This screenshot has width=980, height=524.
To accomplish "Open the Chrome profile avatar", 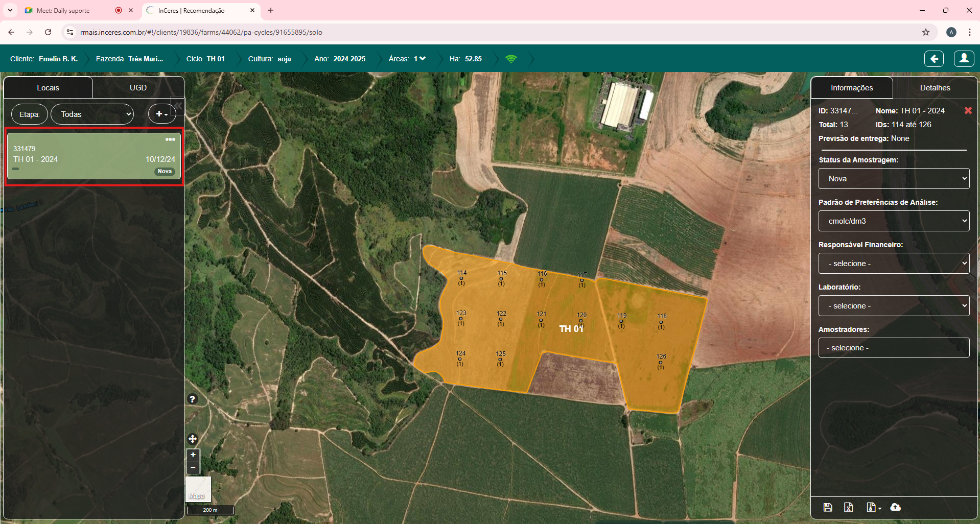I will coord(951,32).
